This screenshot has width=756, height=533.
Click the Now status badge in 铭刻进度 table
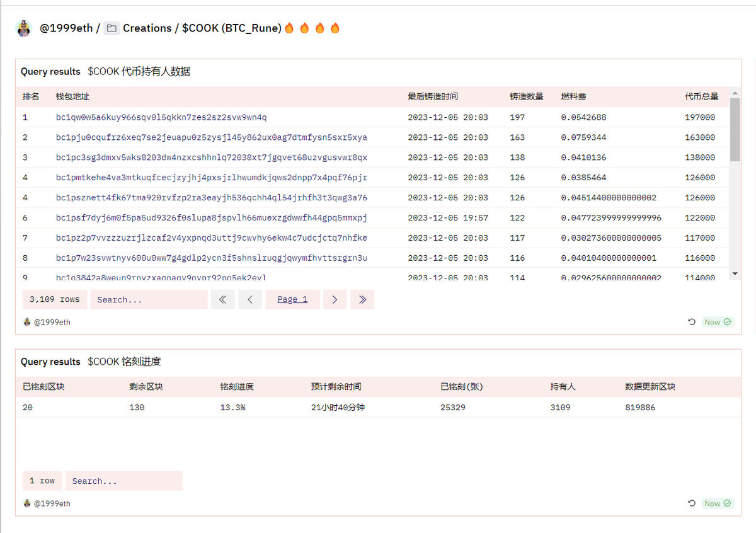tap(718, 503)
